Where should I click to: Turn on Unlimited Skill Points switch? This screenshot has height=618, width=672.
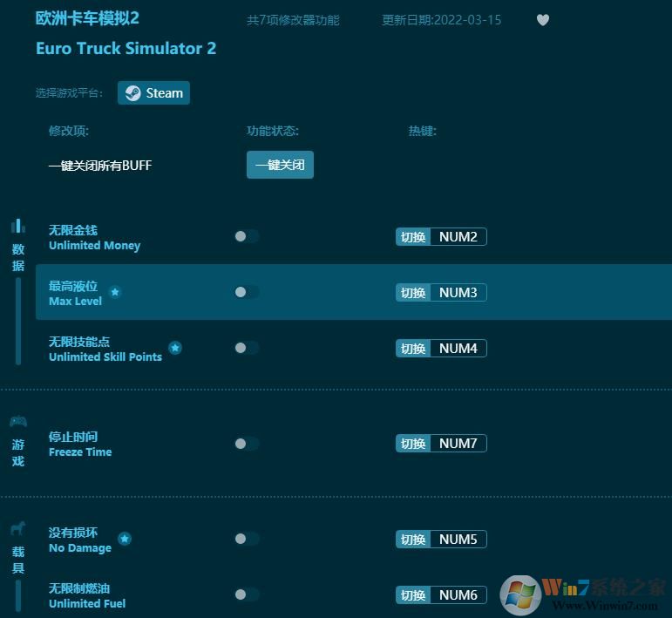point(247,348)
